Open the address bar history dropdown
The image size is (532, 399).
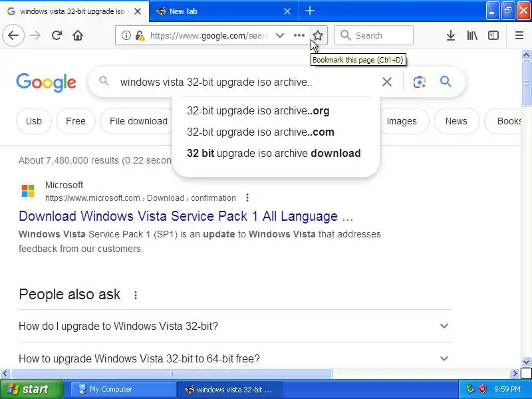click(x=279, y=35)
